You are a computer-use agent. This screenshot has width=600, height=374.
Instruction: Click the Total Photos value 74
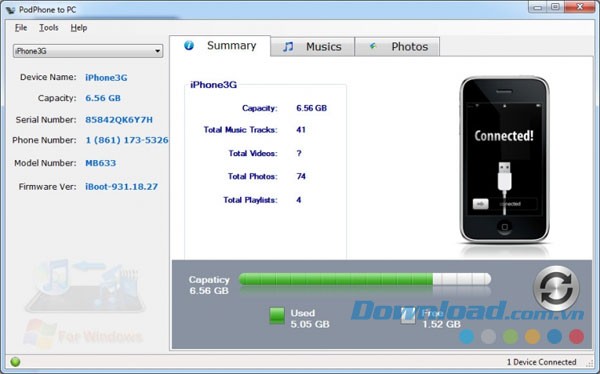click(x=301, y=176)
